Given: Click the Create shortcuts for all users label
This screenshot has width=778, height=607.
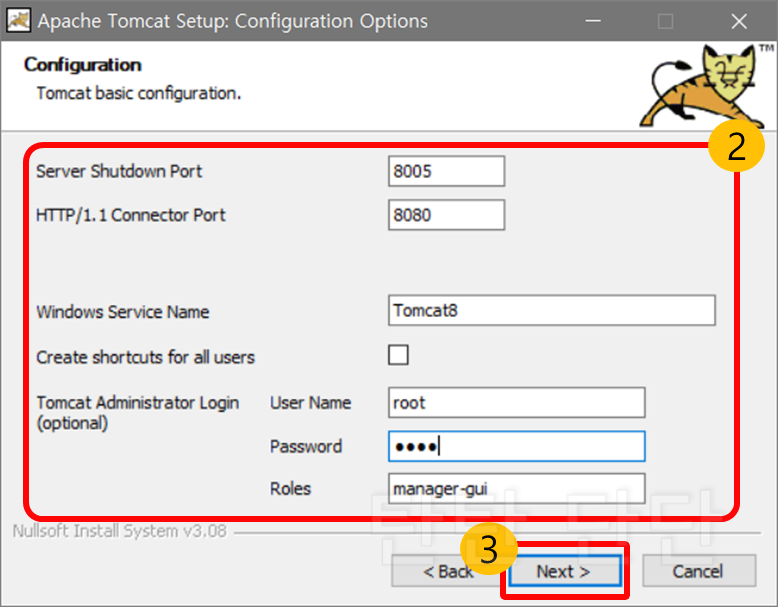Looking at the screenshot, I should pos(145,357).
